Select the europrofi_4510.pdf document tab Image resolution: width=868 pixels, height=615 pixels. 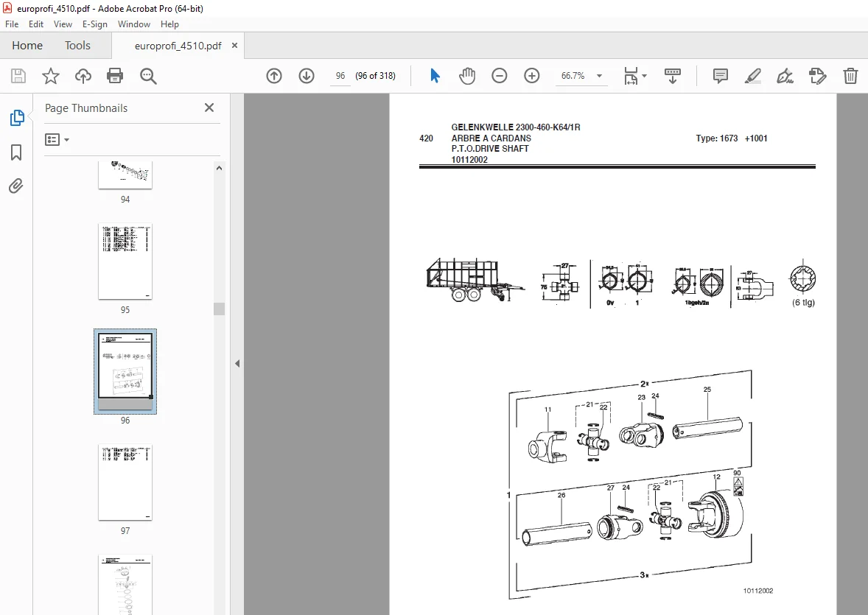pos(178,46)
